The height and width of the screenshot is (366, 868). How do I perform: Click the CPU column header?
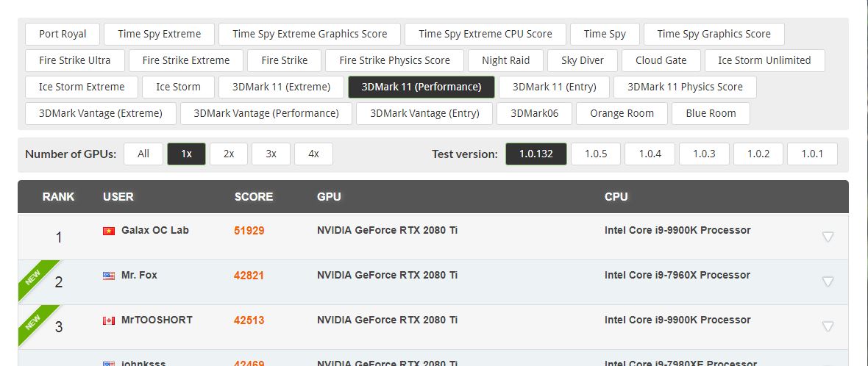(616, 197)
